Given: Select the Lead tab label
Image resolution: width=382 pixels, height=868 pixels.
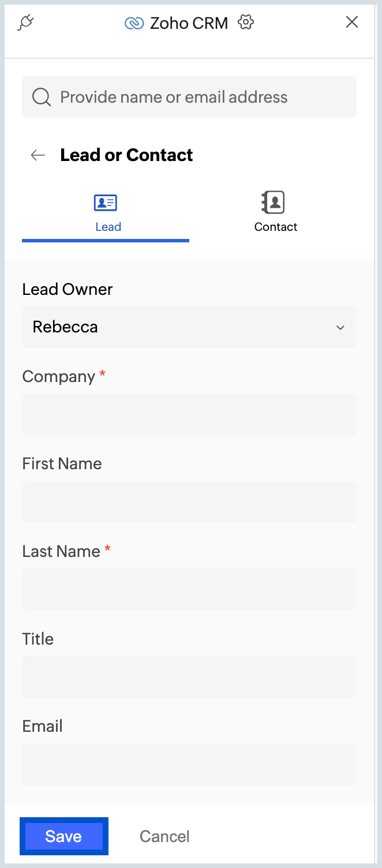Looking at the screenshot, I should [x=108, y=227].
